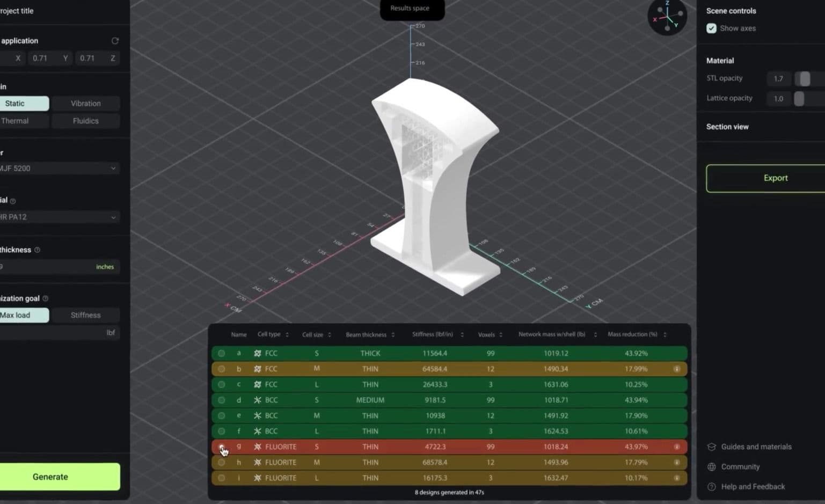
Task: Click help icon beside optimization goal
Action: coord(45,298)
